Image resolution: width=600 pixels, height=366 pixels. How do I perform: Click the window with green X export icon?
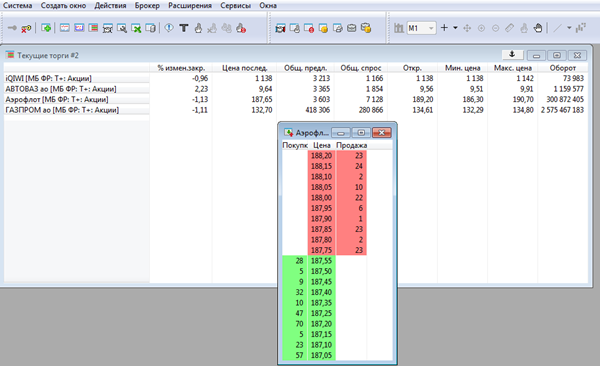point(136,28)
